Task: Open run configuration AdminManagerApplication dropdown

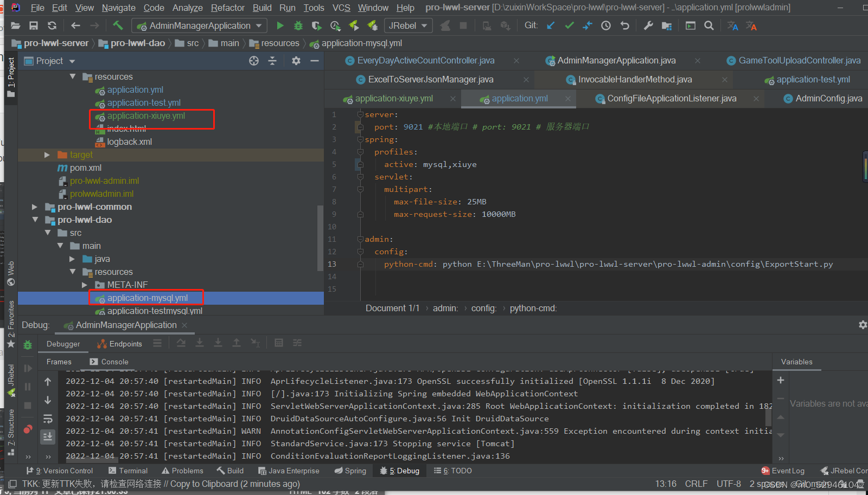Action: [x=200, y=25]
